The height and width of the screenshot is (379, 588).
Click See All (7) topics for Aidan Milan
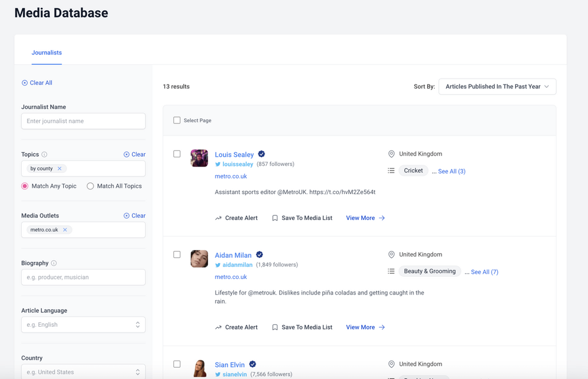point(484,272)
